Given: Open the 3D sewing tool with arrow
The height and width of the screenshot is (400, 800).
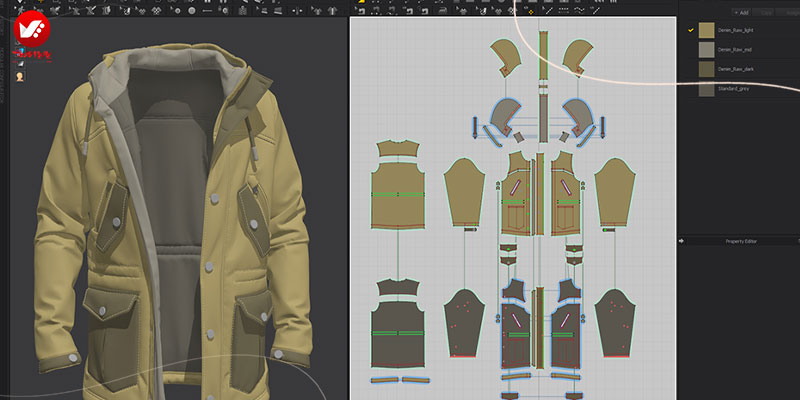Looking at the screenshot, I should point(126,10).
